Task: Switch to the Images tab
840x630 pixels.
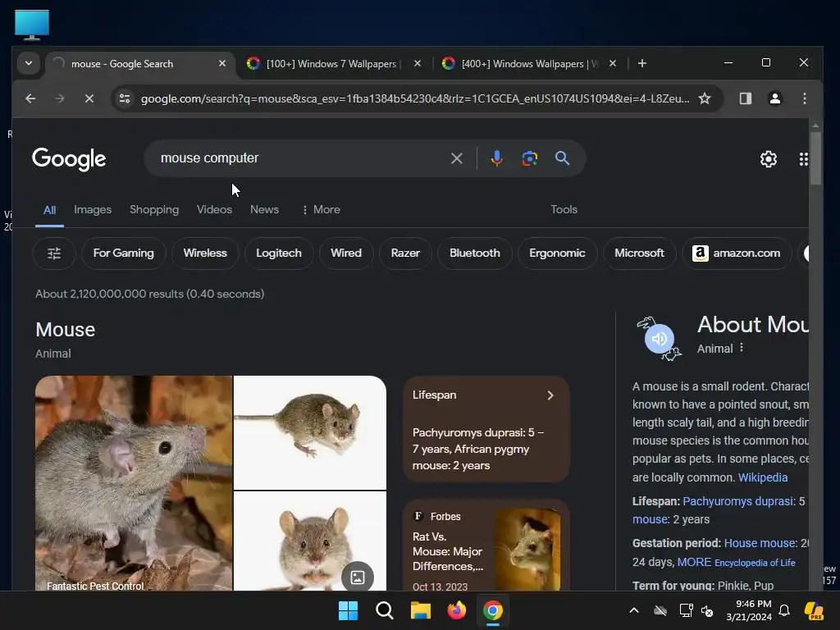Action: [x=93, y=210]
